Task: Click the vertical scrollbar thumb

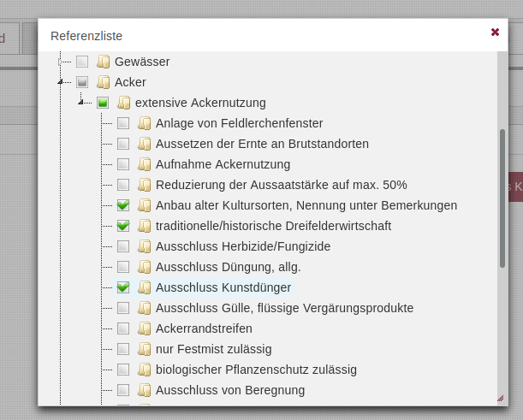Action: click(502, 197)
